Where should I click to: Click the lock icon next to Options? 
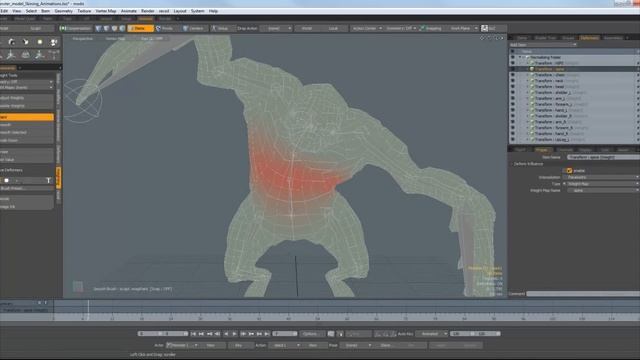340,334
